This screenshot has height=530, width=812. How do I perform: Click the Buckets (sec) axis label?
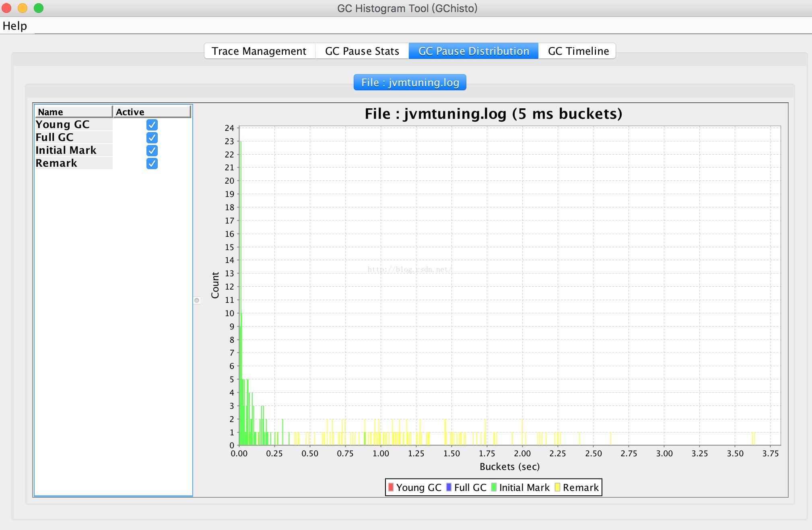tap(509, 467)
